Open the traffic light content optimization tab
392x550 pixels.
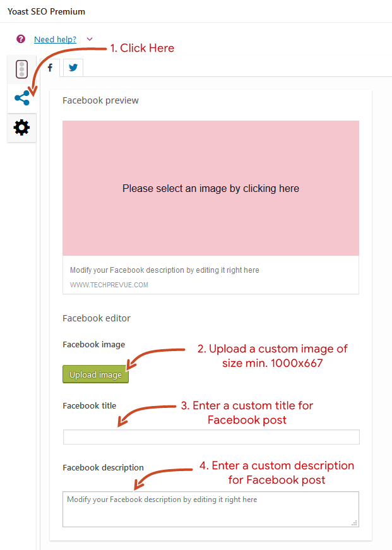pos(21,69)
